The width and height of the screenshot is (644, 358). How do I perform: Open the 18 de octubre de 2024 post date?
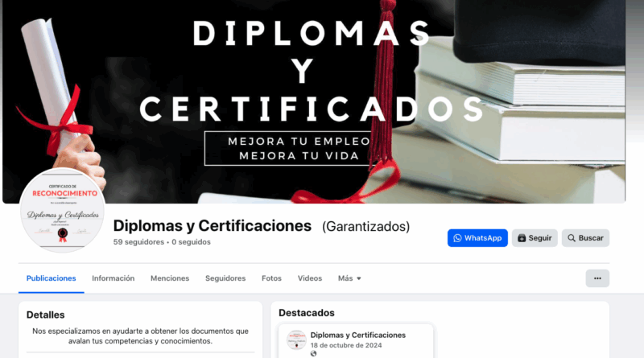(346, 345)
